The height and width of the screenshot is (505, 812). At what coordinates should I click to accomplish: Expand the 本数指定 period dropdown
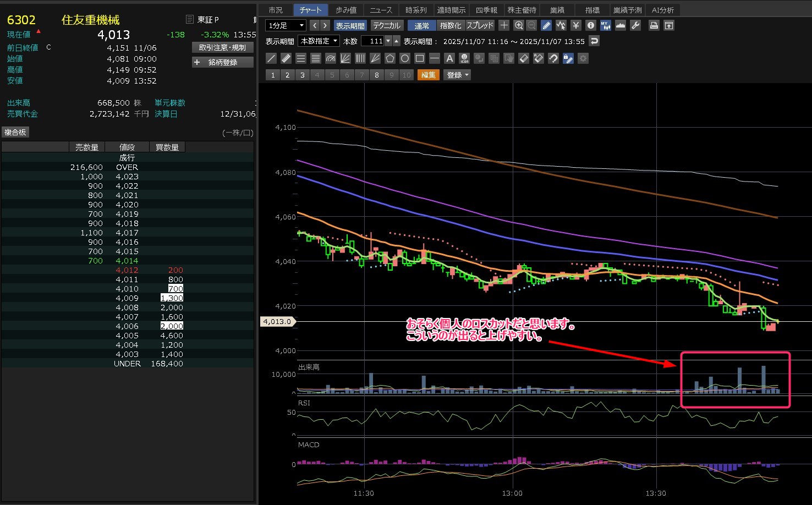tap(319, 41)
